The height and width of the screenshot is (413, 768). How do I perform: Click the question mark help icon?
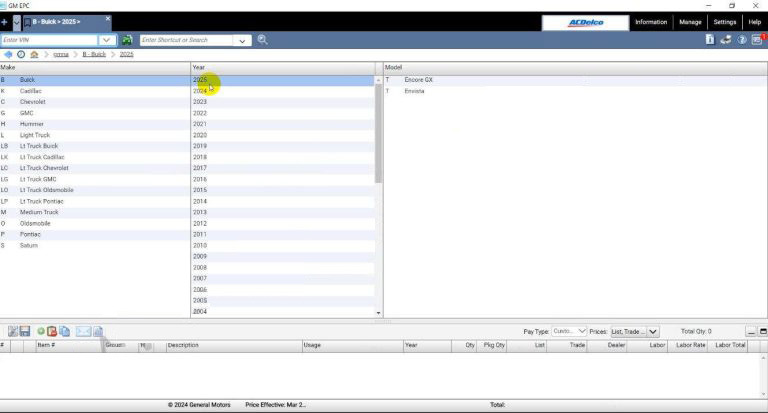pyautogui.click(x=742, y=40)
